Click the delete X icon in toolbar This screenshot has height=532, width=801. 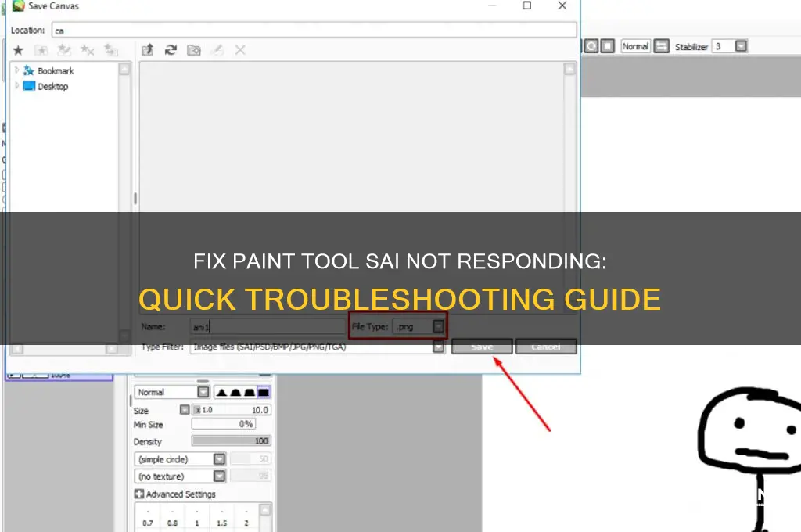tap(240, 50)
